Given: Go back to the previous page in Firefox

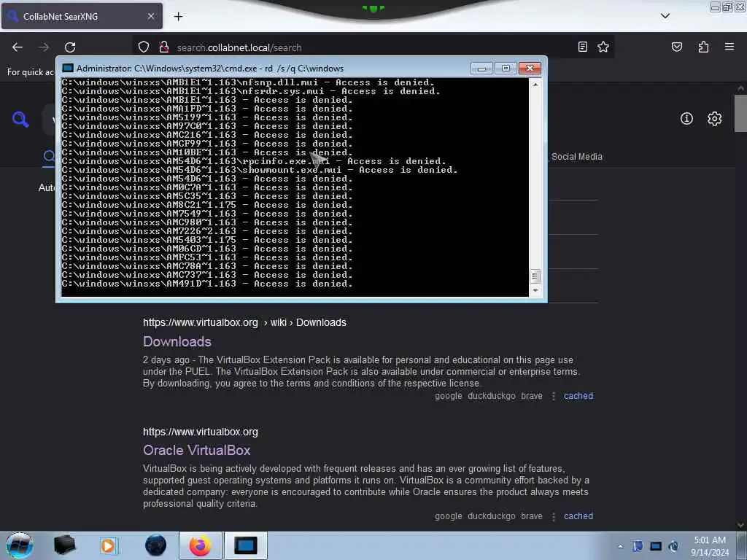Looking at the screenshot, I should 18,47.
